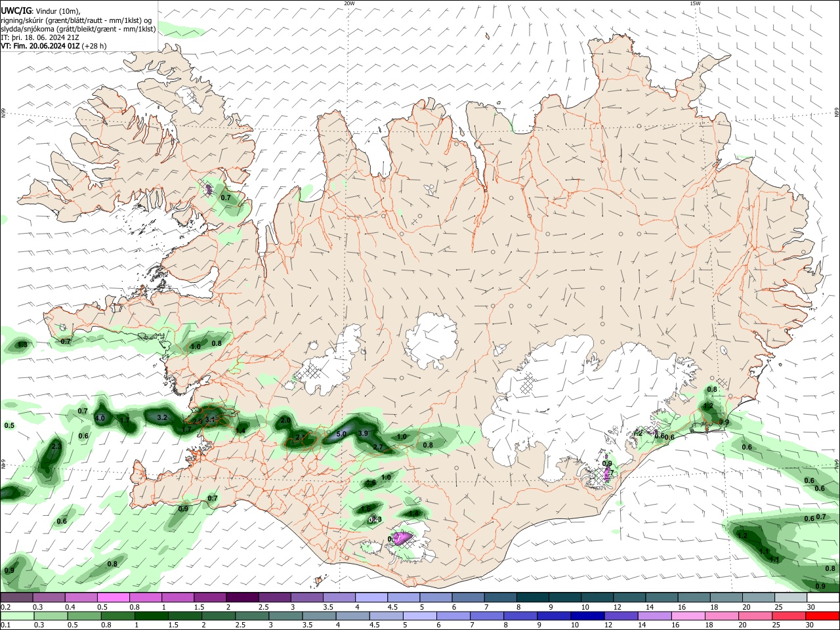Click the lavender swatch between 14 and 16 in bottom legend

pos(654,616)
